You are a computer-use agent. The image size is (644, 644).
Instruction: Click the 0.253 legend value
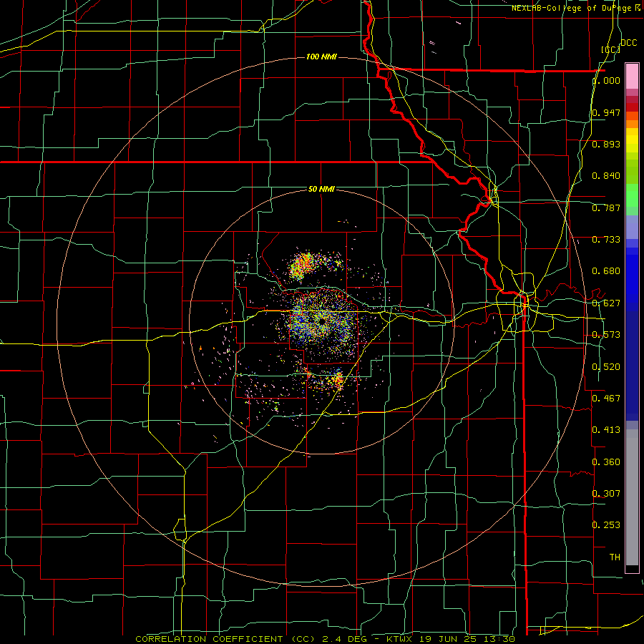(x=606, y=525)
